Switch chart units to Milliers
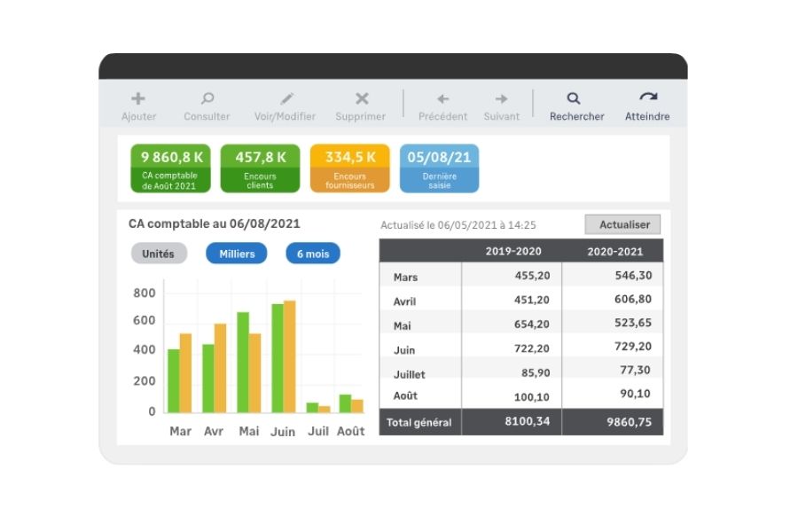Viewport: 798px width, 532px height. point(237,254)
